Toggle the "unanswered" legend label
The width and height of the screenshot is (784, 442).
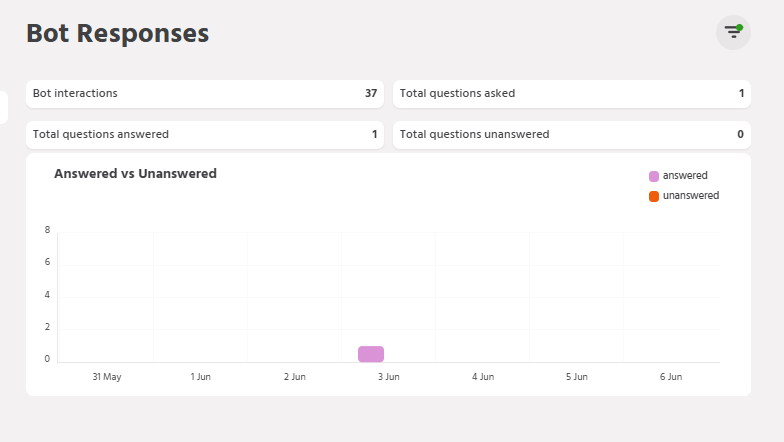[691, 196]
